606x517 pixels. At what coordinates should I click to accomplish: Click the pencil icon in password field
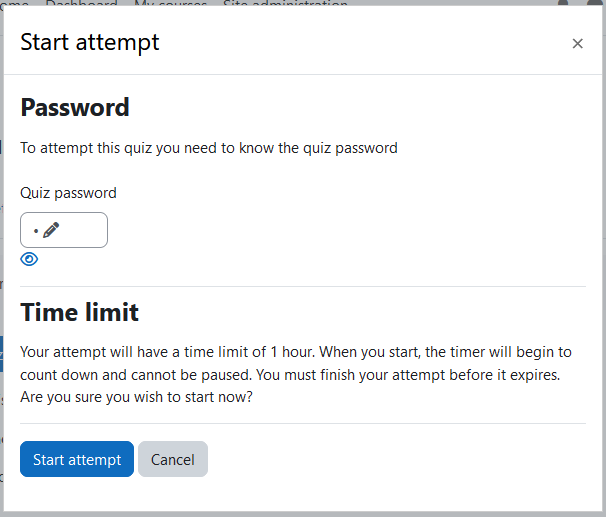point(51,230)
